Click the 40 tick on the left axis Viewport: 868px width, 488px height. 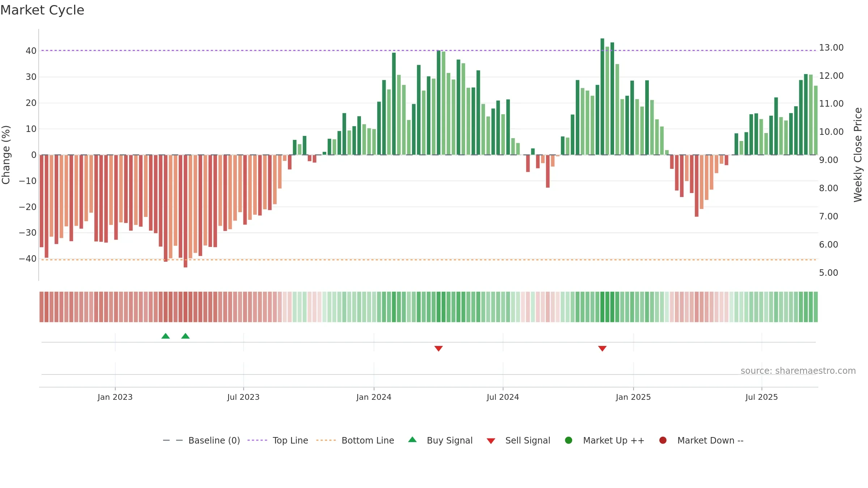(31, 51)
